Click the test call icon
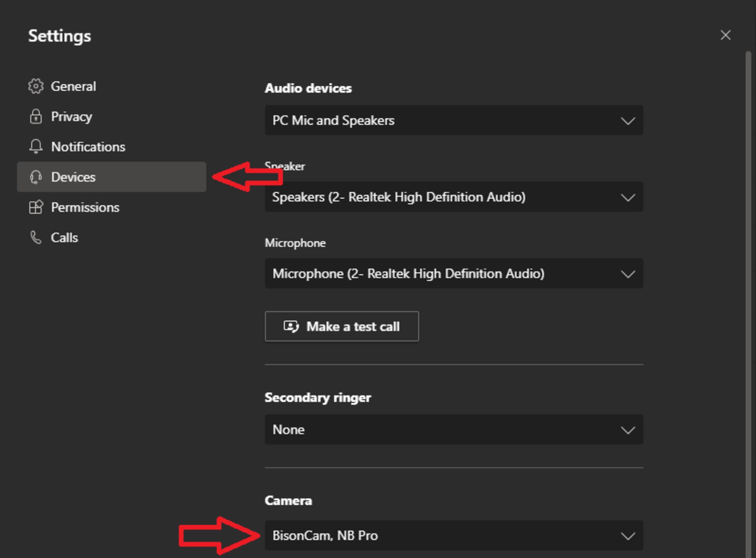Viewport: 756px width, 558px height. [291, 327]
